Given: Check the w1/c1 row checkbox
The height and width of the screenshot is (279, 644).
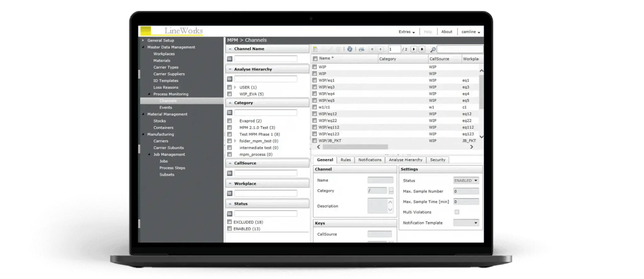Looking at the screenshot, I should (315, 107).
